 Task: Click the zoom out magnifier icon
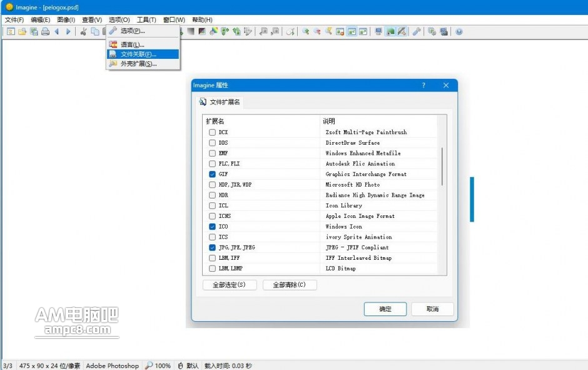(317, 31)
